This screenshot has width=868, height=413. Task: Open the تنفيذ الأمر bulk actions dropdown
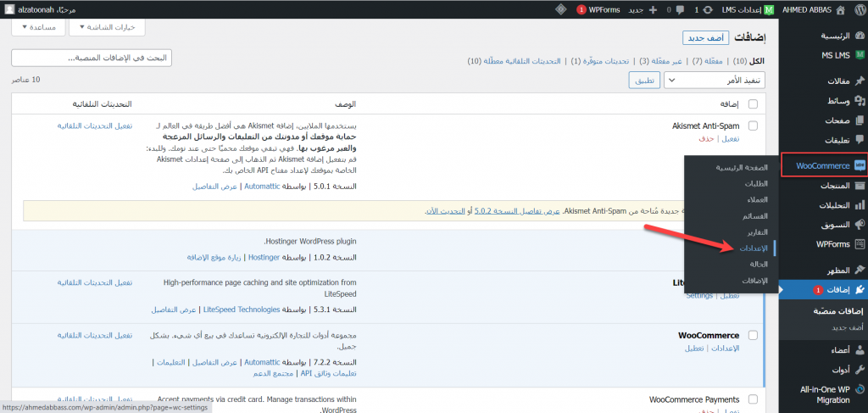714,81
